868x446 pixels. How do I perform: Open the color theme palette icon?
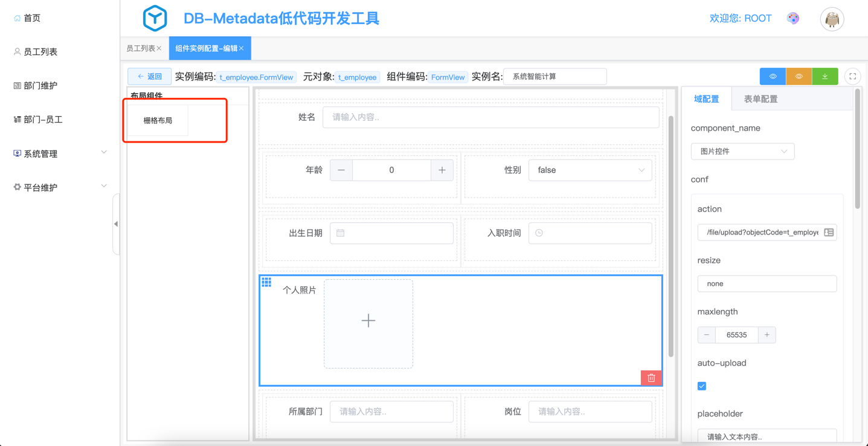click(x=792, y=19)
